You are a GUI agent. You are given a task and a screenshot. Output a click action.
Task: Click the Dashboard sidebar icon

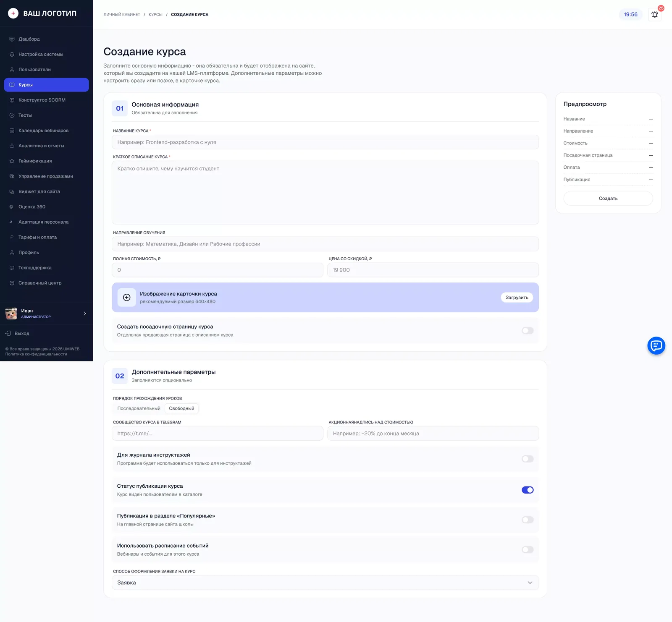(12, 39)
